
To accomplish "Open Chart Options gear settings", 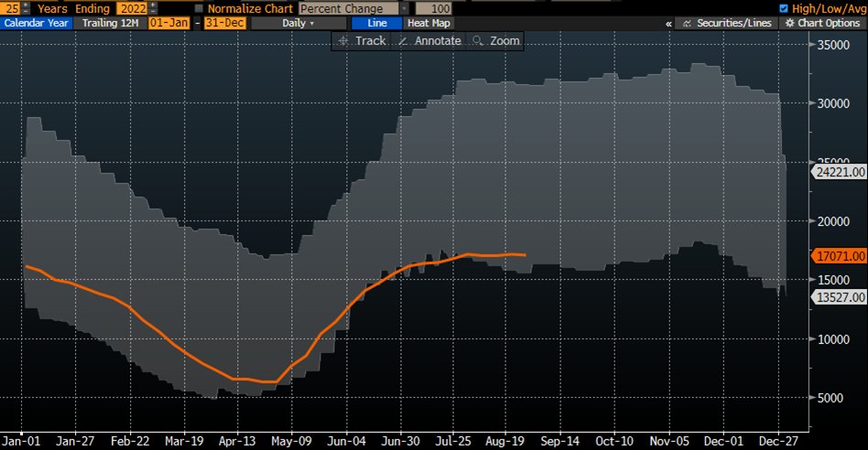I will (830, 23).
